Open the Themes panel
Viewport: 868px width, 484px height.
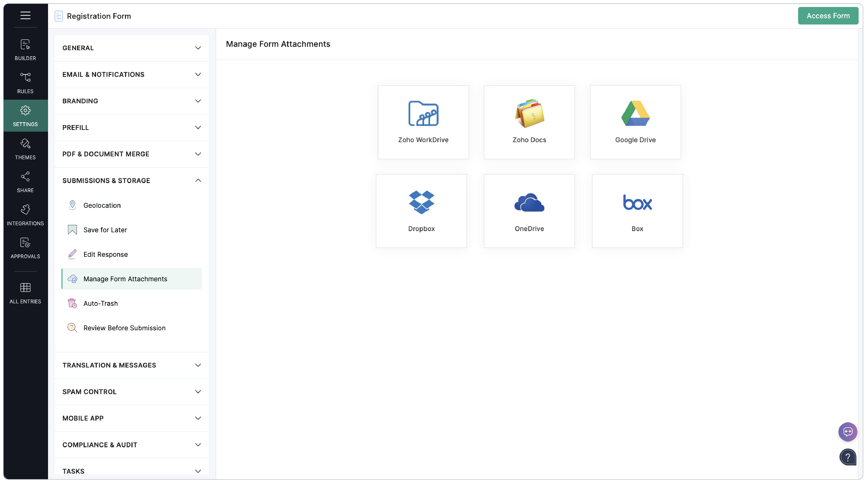click(x=25, y=149)
